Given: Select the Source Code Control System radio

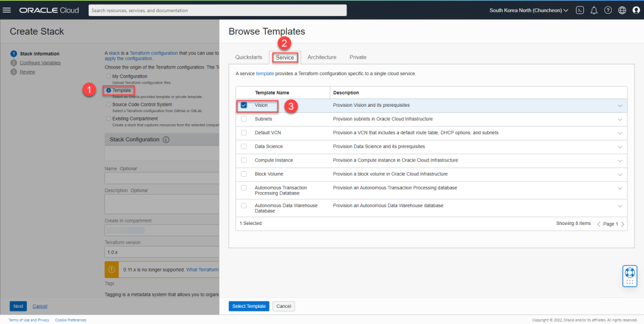Looking at the screenshot, I should coord(109,104).
